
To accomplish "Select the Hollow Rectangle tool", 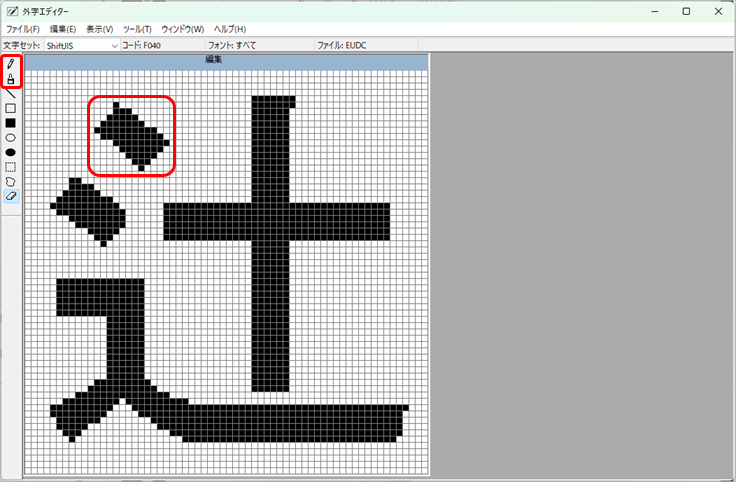I will [x=11, y=108].
